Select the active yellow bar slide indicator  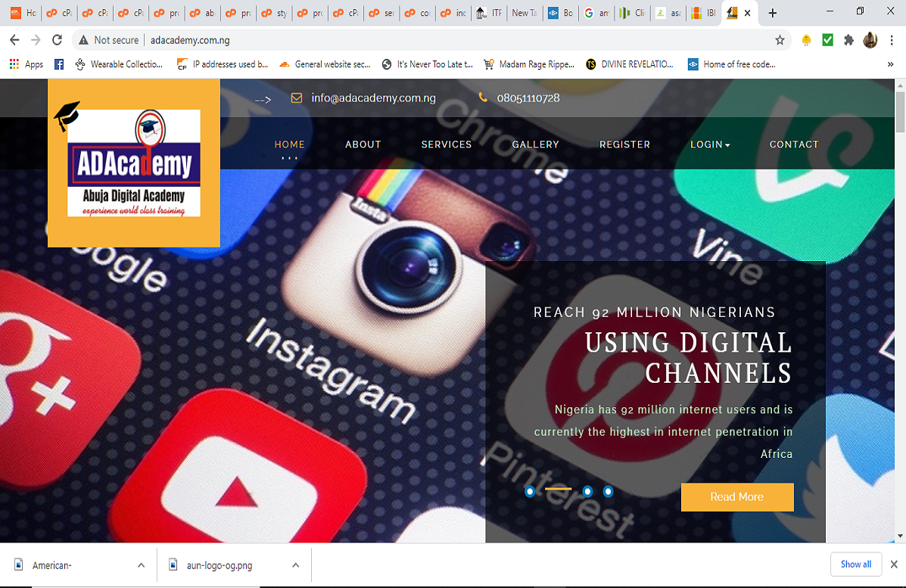pyautogui.click(x=558, y=489)
